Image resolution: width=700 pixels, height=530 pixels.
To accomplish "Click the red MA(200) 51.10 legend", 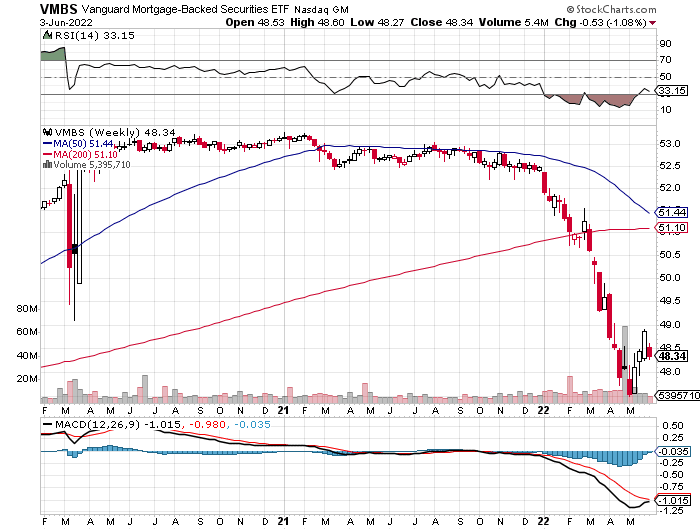I will pos(80,154).
